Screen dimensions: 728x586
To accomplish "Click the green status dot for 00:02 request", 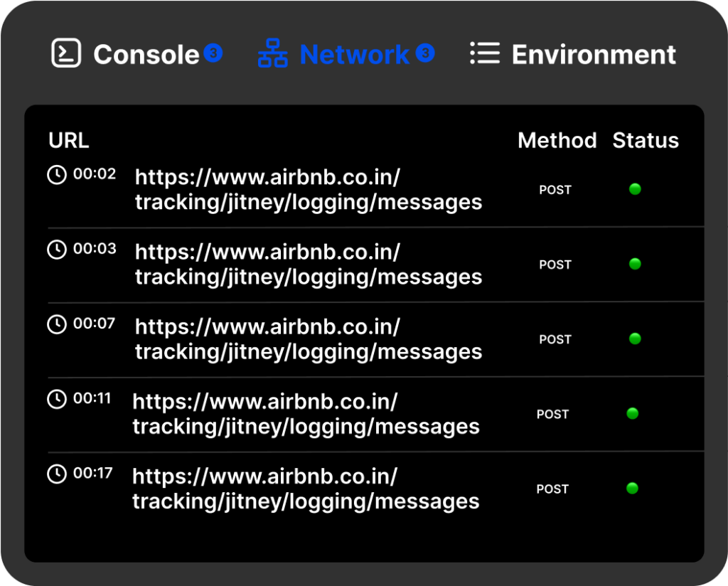I will point(635,189).
